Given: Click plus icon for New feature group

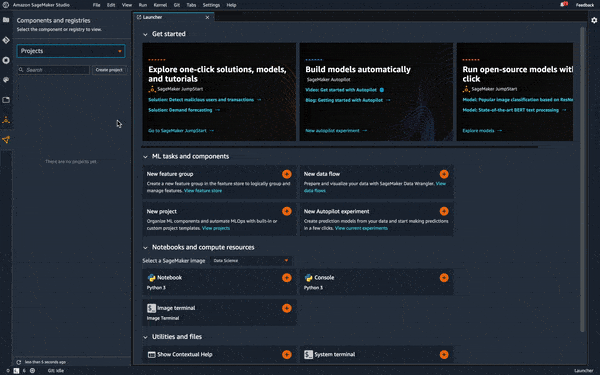Looking at the screenshot, I should (x=287, y=174).
